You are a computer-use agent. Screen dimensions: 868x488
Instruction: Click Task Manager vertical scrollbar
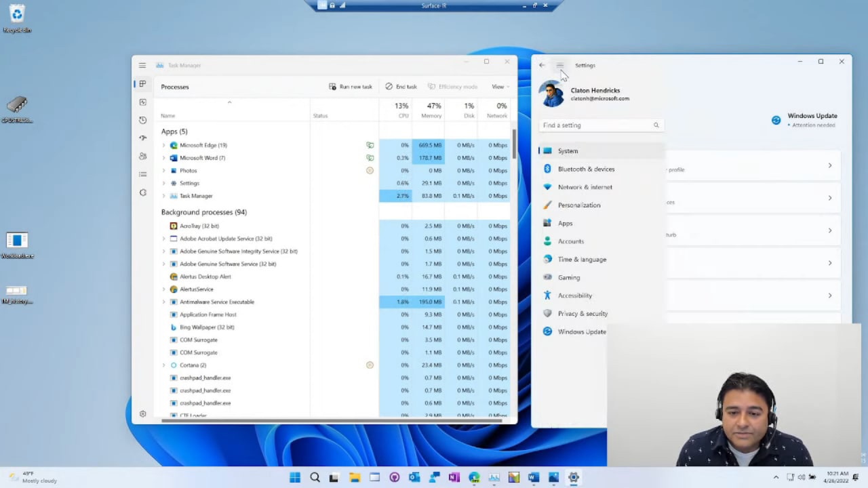(x=514, y=144)
